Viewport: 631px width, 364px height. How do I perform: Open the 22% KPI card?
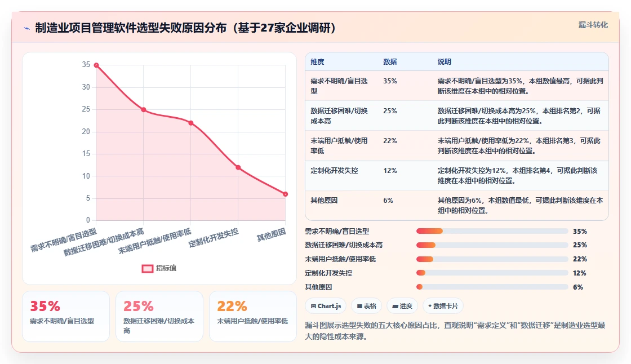(x=253, y=317)
